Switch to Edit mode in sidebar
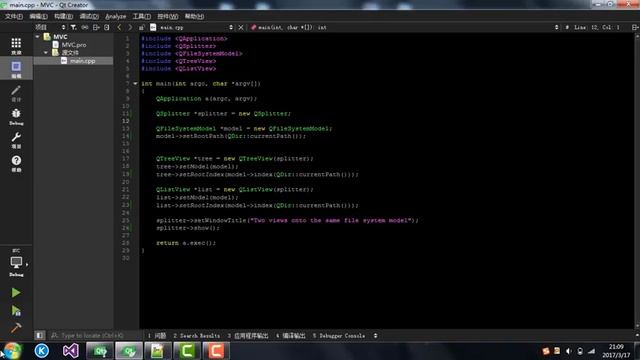Screen dimensions: 640x360 (x=16, y=69)
